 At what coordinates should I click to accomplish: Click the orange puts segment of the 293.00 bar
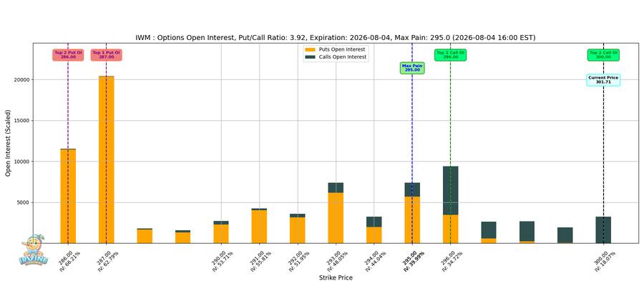tap(336, 218)
